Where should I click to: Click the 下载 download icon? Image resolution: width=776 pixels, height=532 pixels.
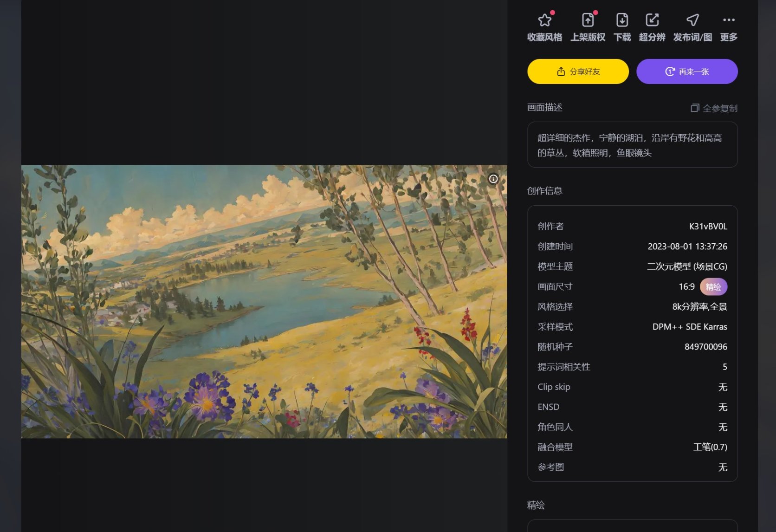(x=622, y=20)
